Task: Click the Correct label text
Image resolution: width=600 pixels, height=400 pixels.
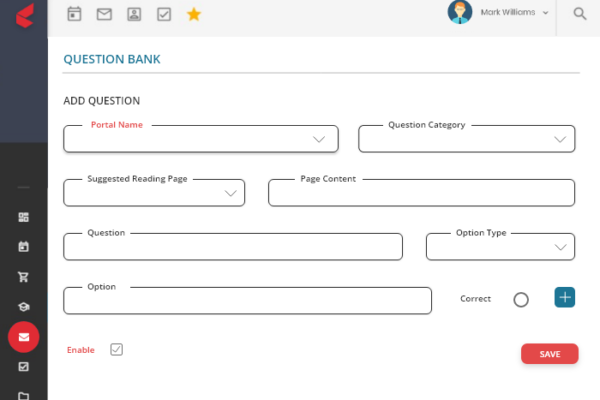Action: click(475, 299)
